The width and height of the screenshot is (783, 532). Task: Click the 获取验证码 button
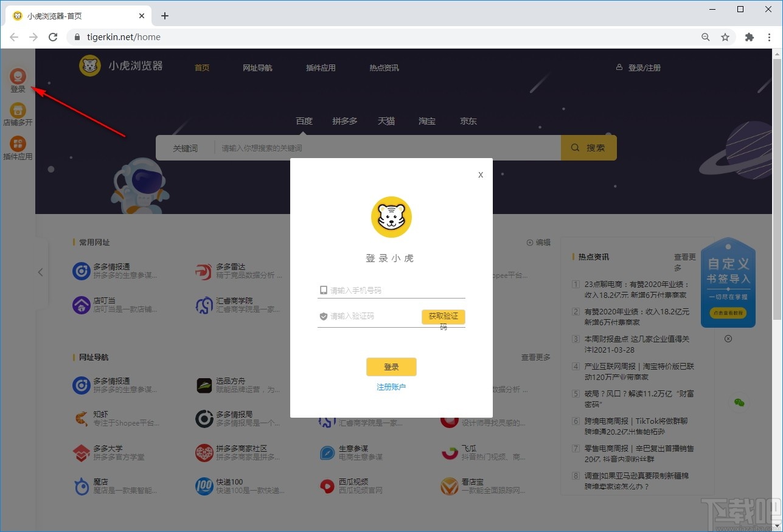click(443, 317)
